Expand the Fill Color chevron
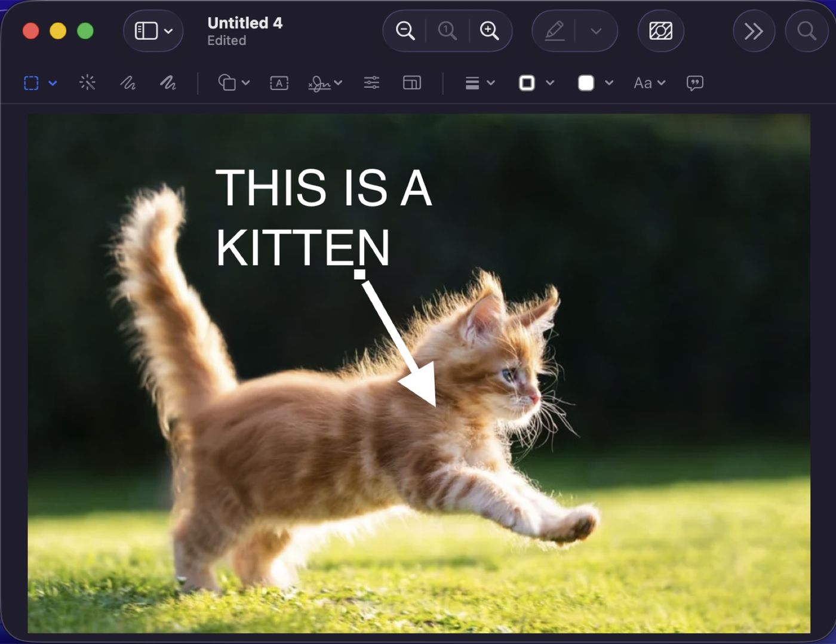 coord(609,83)
